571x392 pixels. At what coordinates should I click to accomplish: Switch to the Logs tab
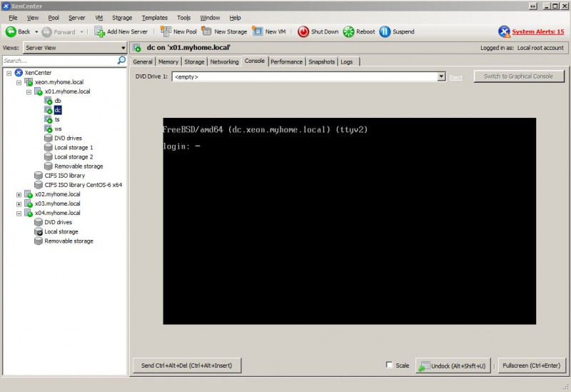pyautogui.click(x=347, y=61)
